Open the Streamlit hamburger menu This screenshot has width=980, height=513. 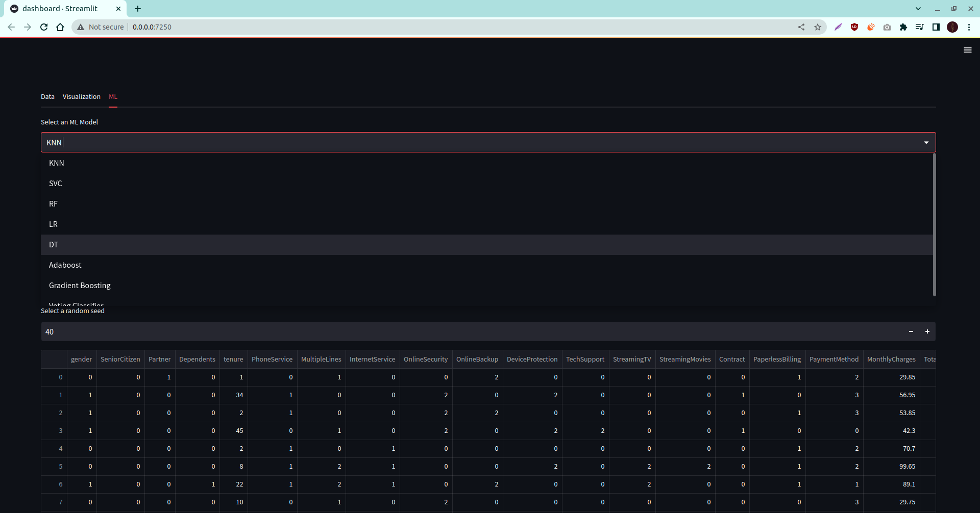[x=968, y=49]
